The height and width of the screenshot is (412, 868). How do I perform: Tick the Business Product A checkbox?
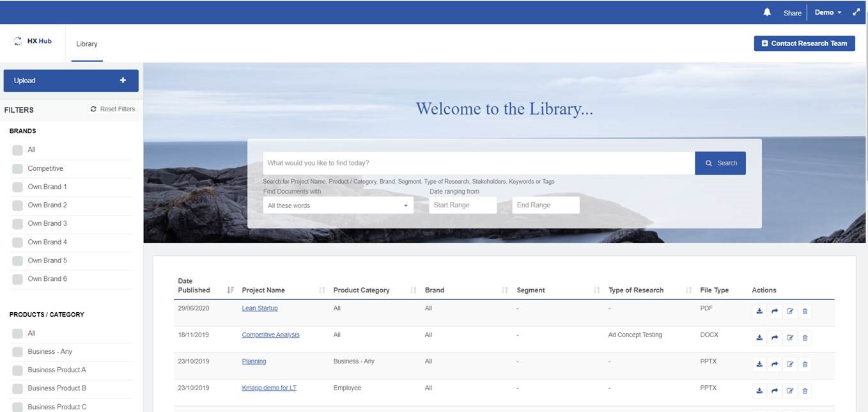[x=17, y=370]
